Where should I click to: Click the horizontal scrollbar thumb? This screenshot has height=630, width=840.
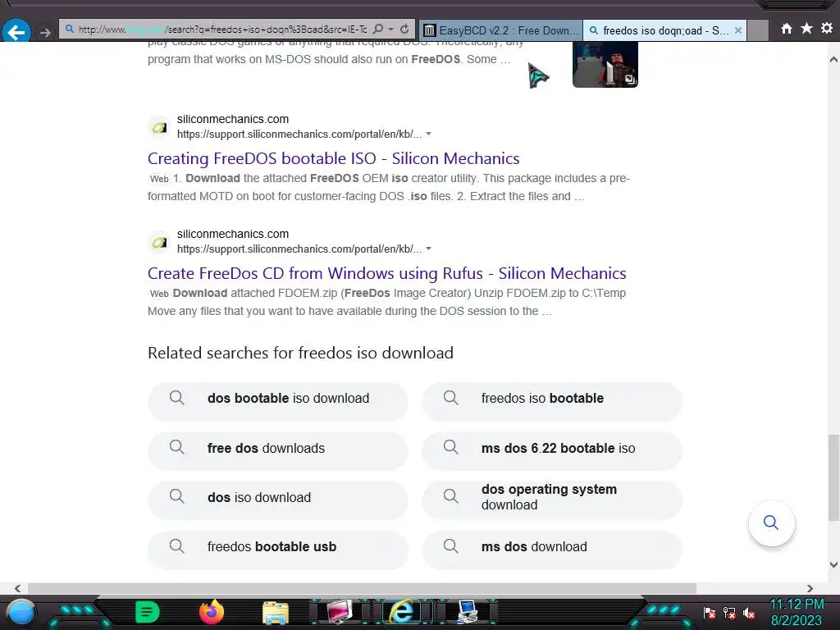pyautogui.click(x=362, y=588)
